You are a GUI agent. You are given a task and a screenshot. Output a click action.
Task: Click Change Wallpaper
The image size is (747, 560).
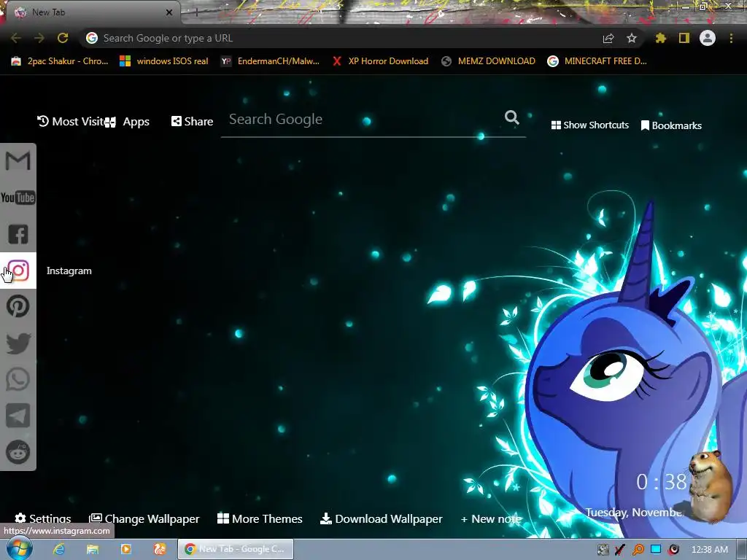(x=144, y=518)
